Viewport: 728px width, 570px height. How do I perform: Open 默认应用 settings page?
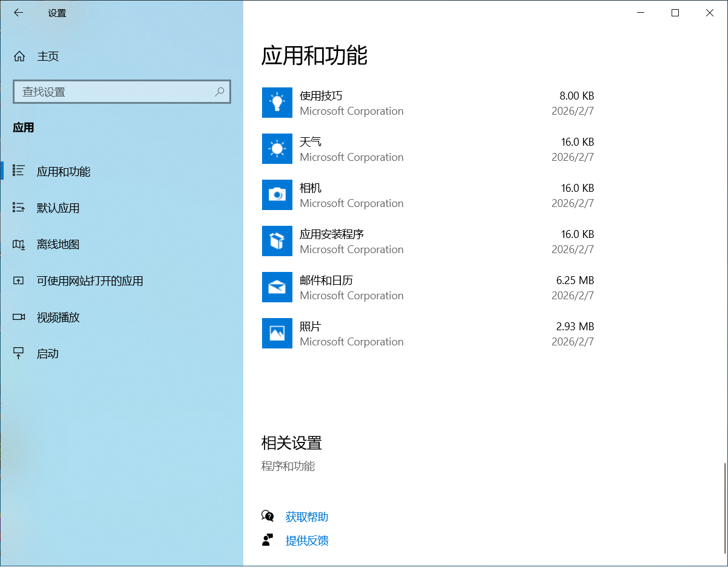[58, 208]
